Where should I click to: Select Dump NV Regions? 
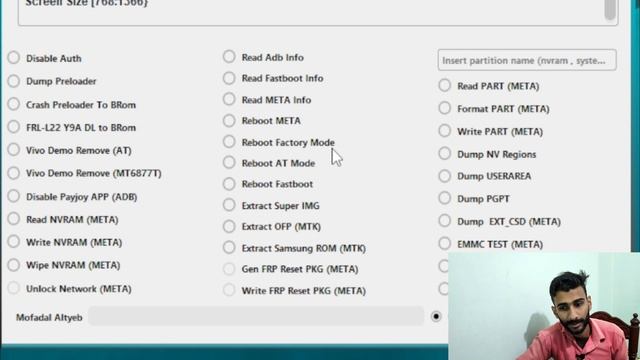point(444,154)
